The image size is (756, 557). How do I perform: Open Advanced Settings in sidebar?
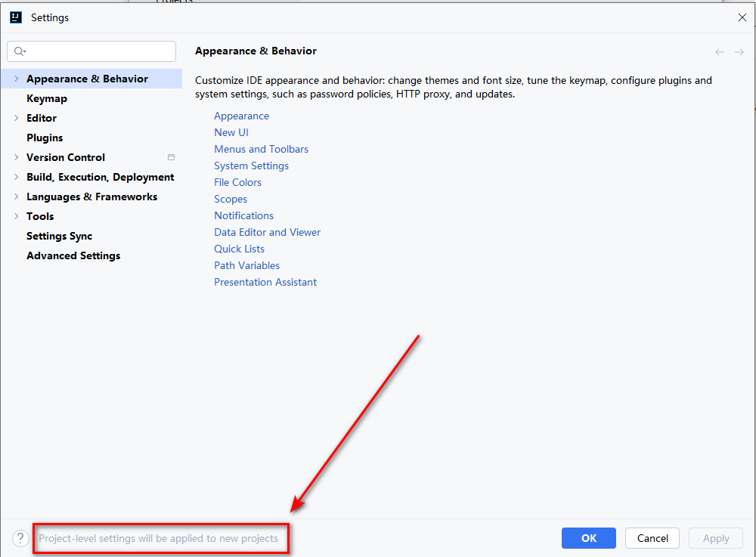73,255
